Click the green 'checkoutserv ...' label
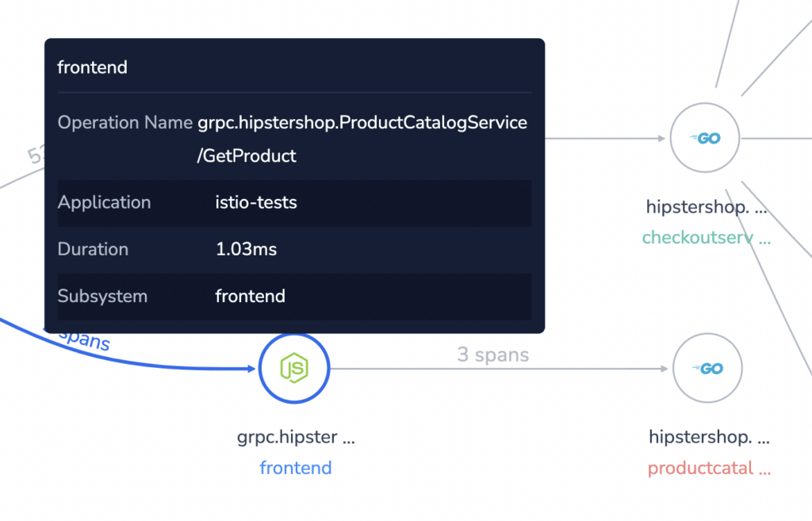812x521 pixels. tap(707, 237)
